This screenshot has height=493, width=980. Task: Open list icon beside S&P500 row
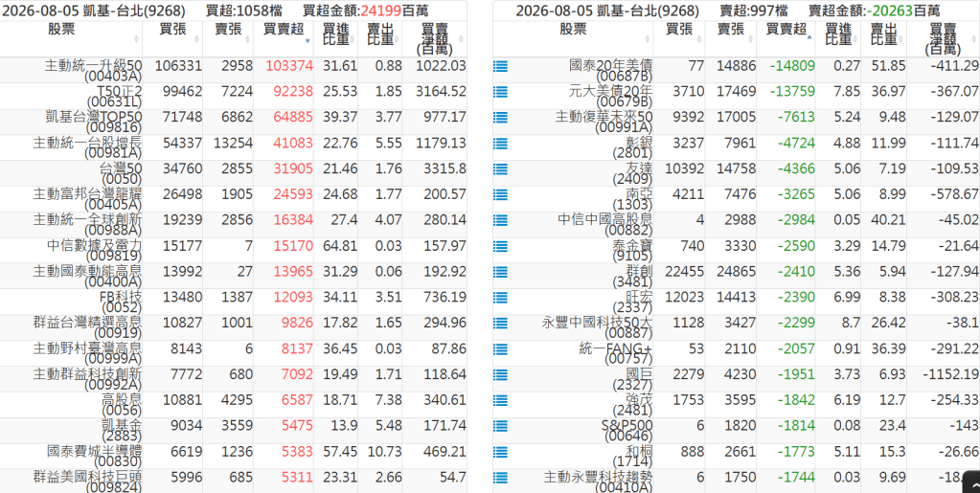500,426
